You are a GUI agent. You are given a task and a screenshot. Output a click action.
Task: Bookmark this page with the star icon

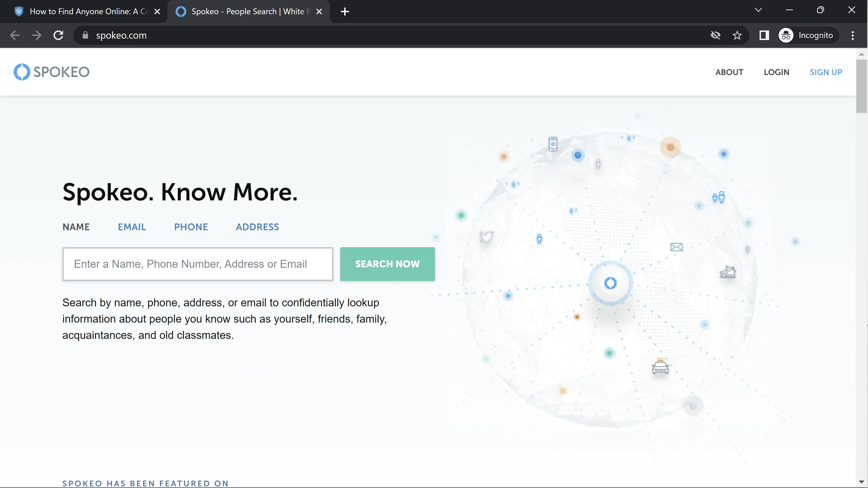click(737, 35)
